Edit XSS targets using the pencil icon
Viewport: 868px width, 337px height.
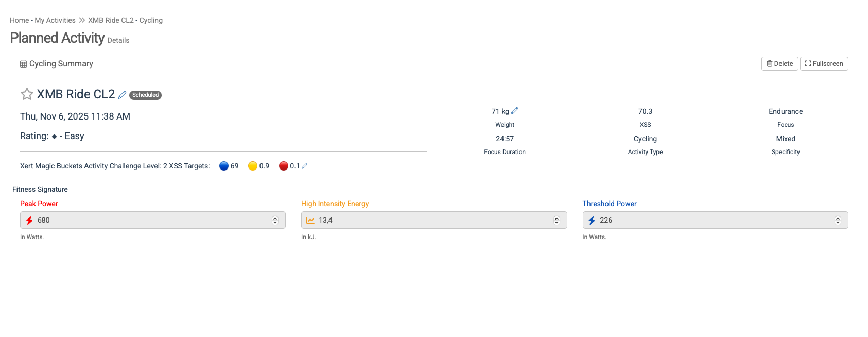tap(305, 166)
